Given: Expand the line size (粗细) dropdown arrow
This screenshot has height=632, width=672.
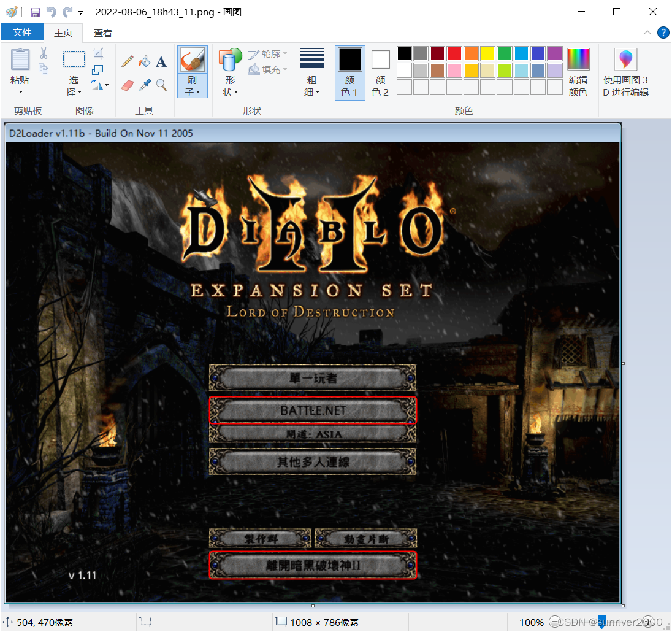Looking at the screenshot, I should tap(318, 92).
